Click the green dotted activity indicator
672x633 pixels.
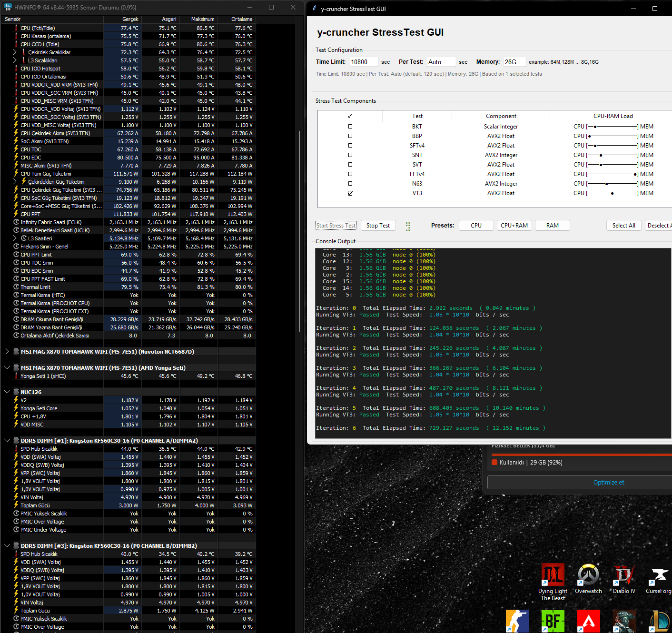(408, 227)
